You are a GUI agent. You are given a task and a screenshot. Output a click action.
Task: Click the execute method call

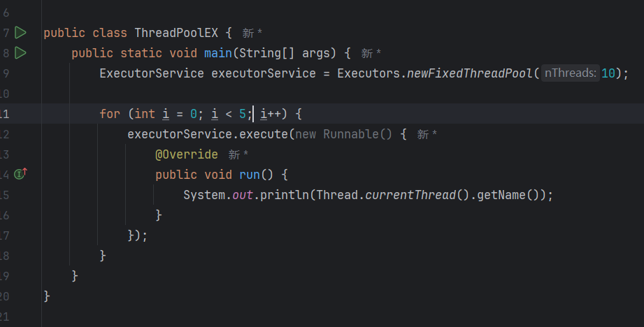tap(264, 134)
